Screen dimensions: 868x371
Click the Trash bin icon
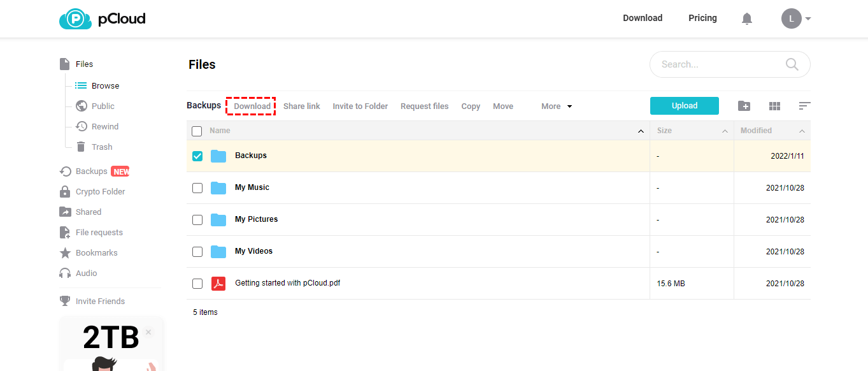click(81, 147)
